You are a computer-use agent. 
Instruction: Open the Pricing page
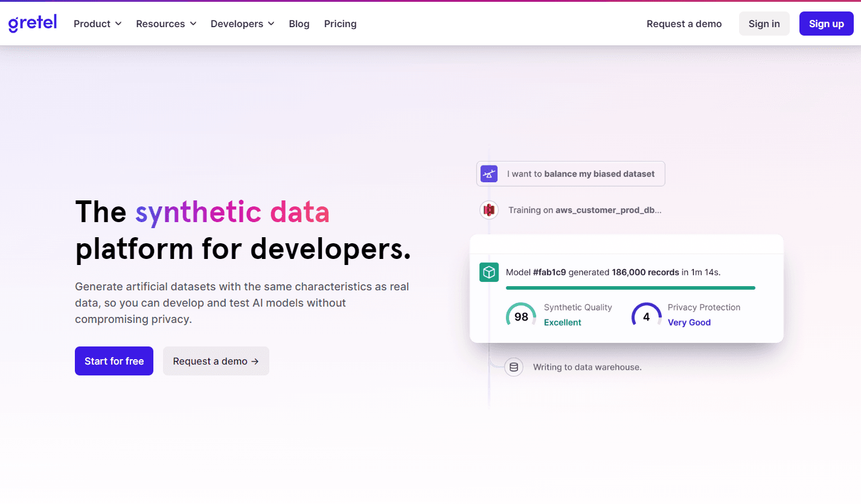(340, 24)
